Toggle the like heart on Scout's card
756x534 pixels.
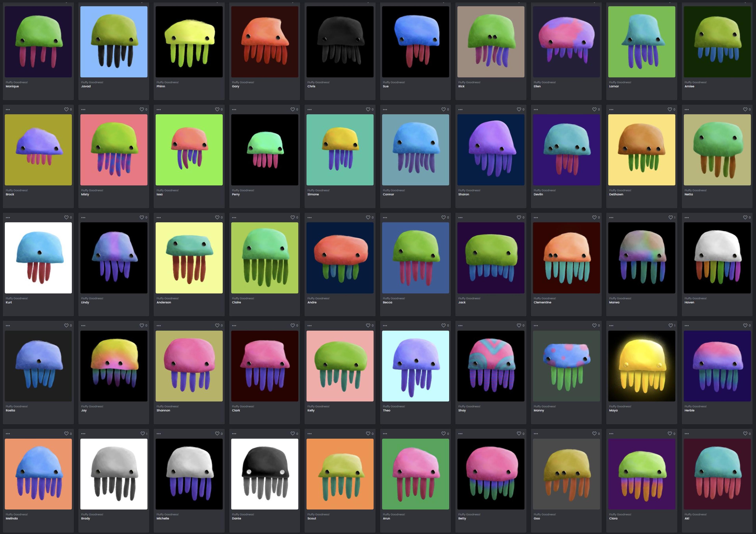pos(368,434)
